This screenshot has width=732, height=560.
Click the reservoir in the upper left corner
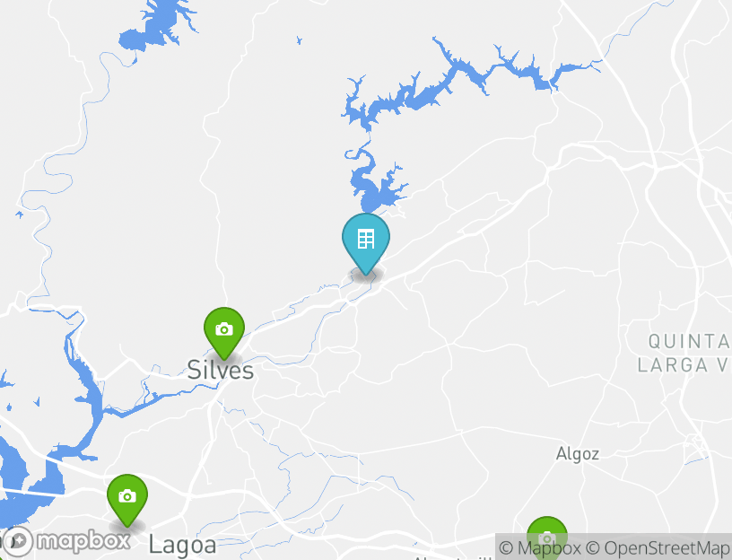pos(154,28)
